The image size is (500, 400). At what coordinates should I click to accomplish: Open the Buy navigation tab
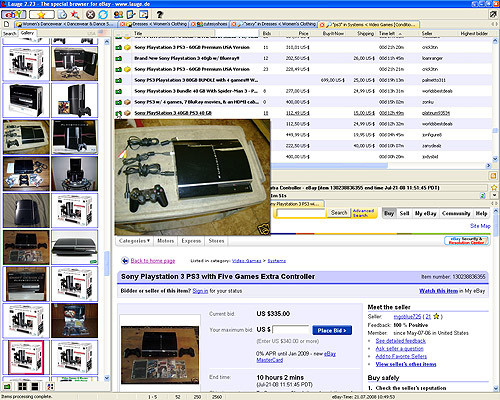tap(389, 213)
